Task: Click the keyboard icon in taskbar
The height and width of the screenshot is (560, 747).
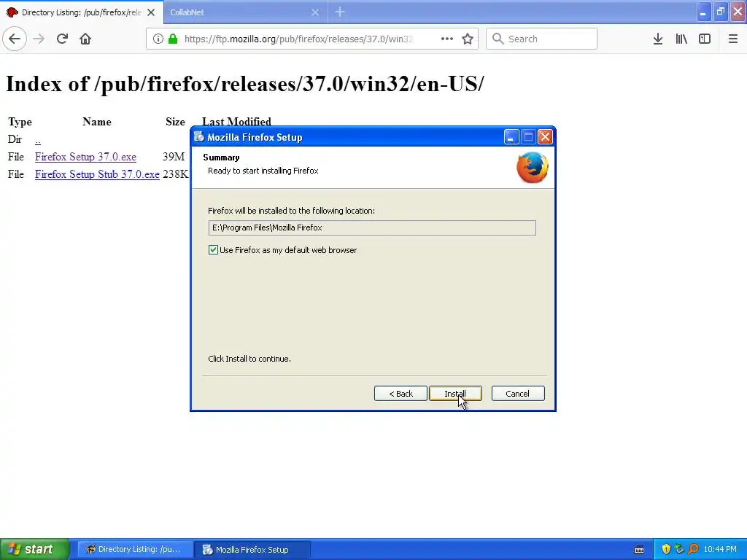Action: pyautogui.click(x=639, y=550)
